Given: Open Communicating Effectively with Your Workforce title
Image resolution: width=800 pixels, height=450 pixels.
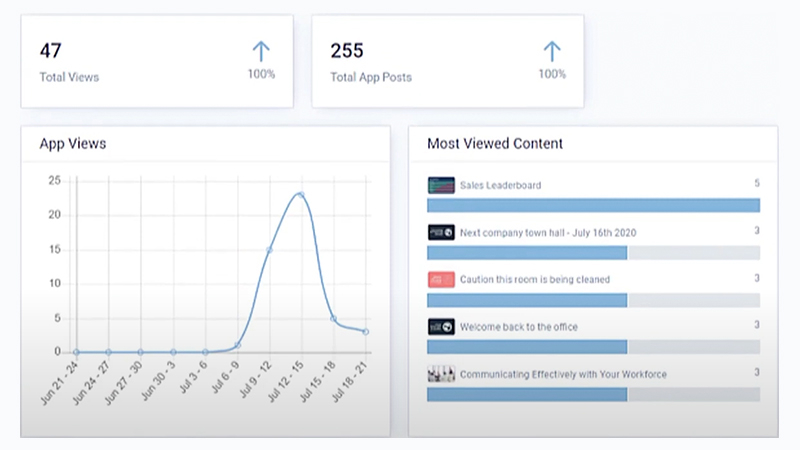Looking at the screenshot, I should (x=562, y=375).
